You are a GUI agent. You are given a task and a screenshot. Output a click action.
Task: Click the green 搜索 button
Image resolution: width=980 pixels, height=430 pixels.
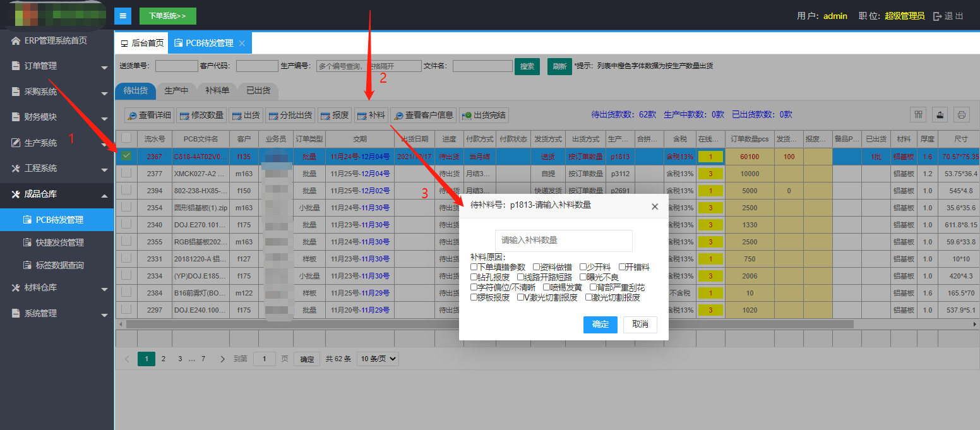(x=527, y=66)
